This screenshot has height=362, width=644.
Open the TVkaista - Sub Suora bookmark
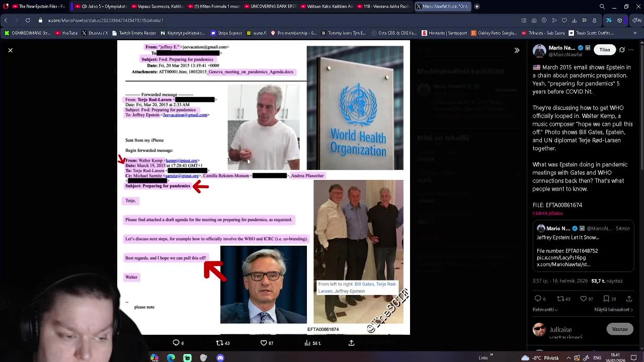pos(544,33)
